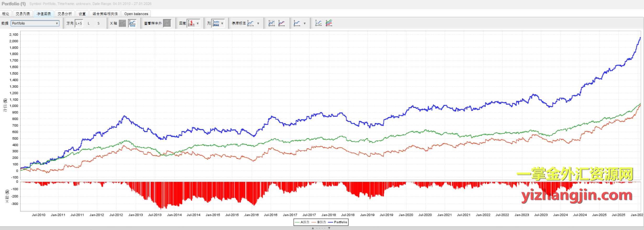Select short-only direction S
644x230 pixels.
pyautogui.click(x=98, y=23)
